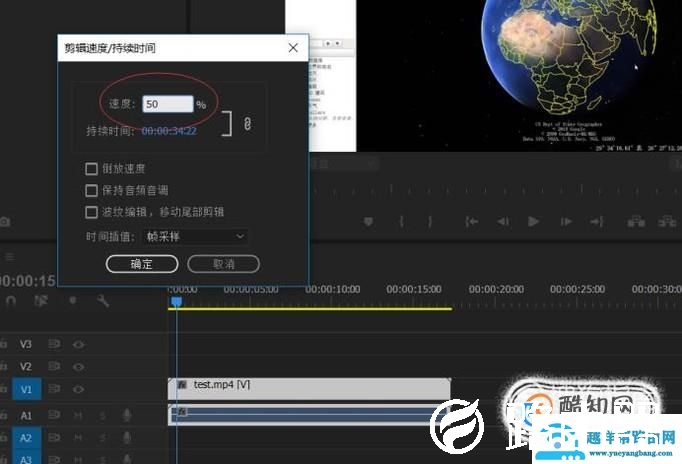
Task: Toggle sync lock on V3 track
Action: click(x=54, y=344)
